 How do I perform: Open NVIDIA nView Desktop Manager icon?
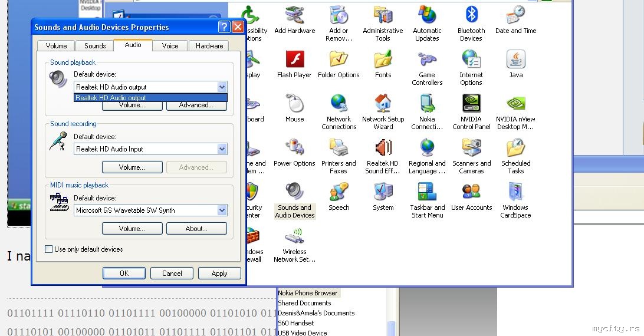coord(515,112)
